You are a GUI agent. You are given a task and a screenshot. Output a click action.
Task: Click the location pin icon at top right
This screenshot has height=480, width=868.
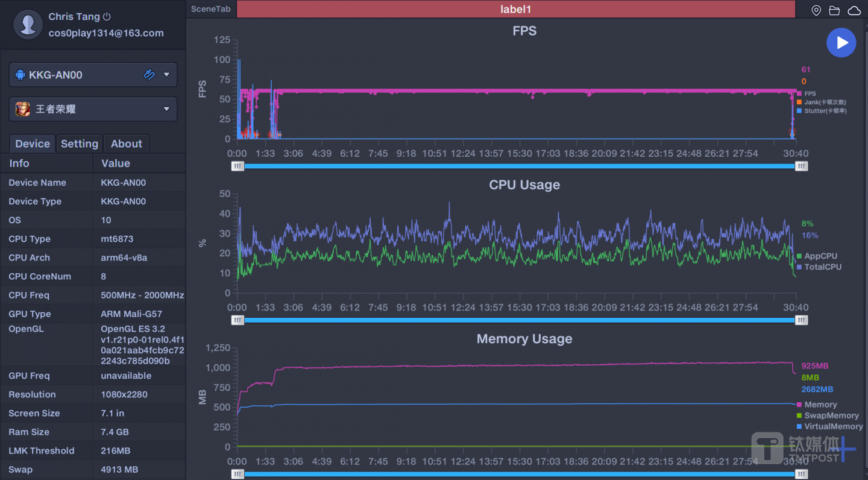point(816,10)
